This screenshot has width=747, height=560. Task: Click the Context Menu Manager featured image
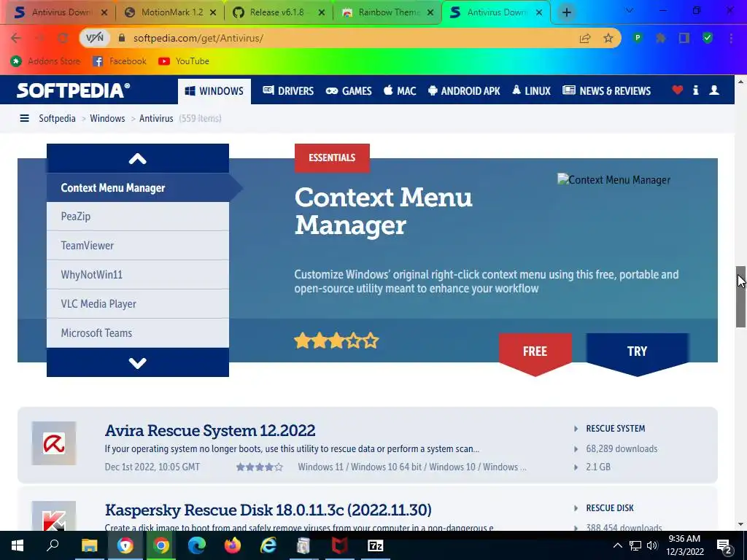click(x=614, y=180)
